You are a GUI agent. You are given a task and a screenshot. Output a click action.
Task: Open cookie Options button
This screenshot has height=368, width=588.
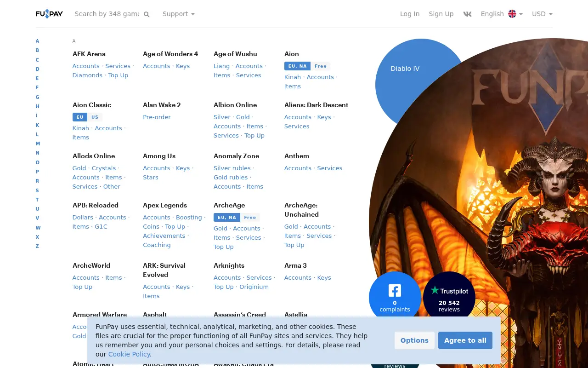pyautogui.click(x=414, y=340)
